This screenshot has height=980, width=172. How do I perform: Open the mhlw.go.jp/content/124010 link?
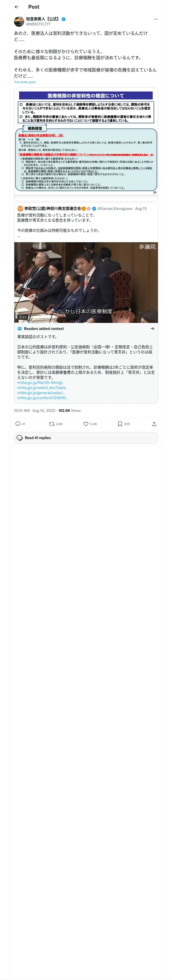tap(43, 398)
